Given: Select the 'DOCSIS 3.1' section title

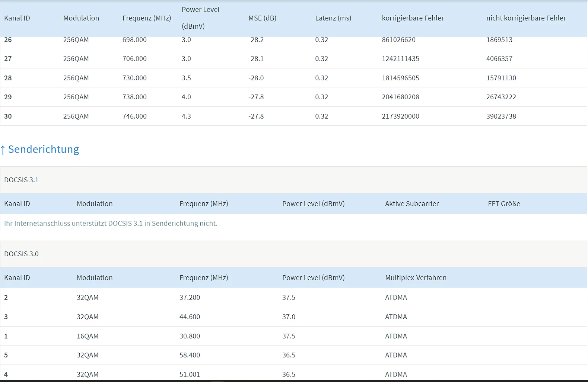Looking at the screenshot, I should coord(21,180).
